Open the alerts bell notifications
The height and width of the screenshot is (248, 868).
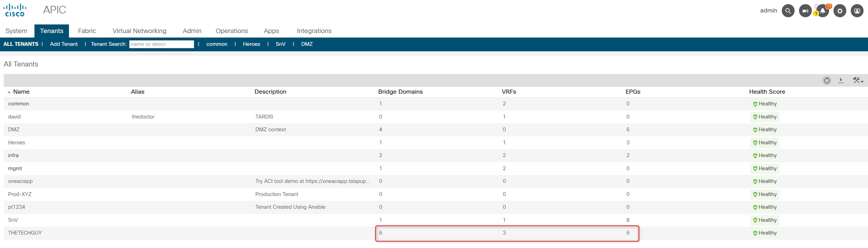(822, 11)
